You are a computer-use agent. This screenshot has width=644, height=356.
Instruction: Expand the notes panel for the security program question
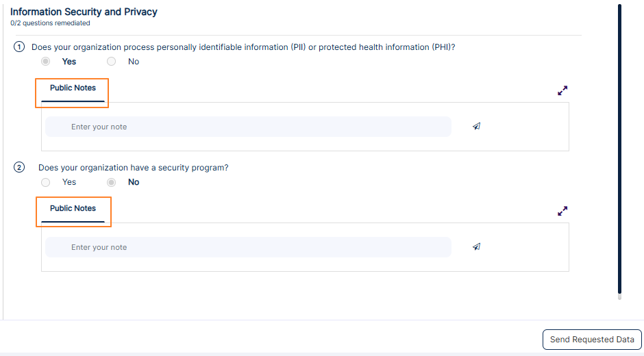pos(562,211)
